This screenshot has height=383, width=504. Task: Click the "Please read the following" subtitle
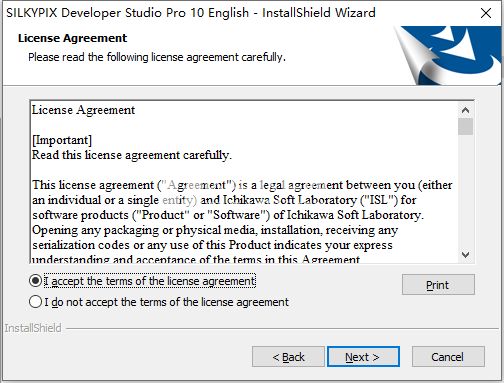[157, 57]
